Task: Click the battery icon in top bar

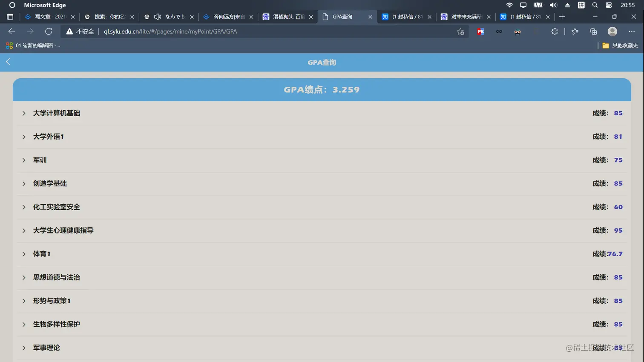Action: click(x=538, y=5)
